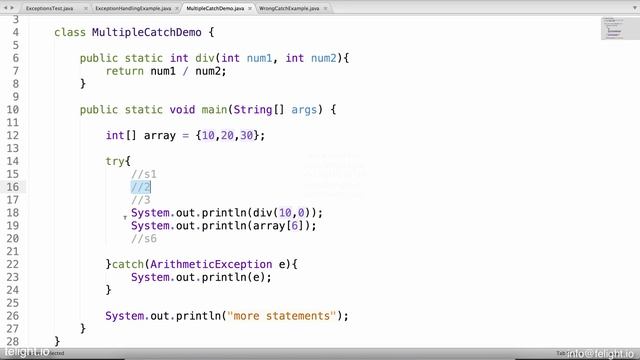Screen dimensions: 640x360
Task: Open the WrongCatchExample.java tab
Action: [289, 8]
